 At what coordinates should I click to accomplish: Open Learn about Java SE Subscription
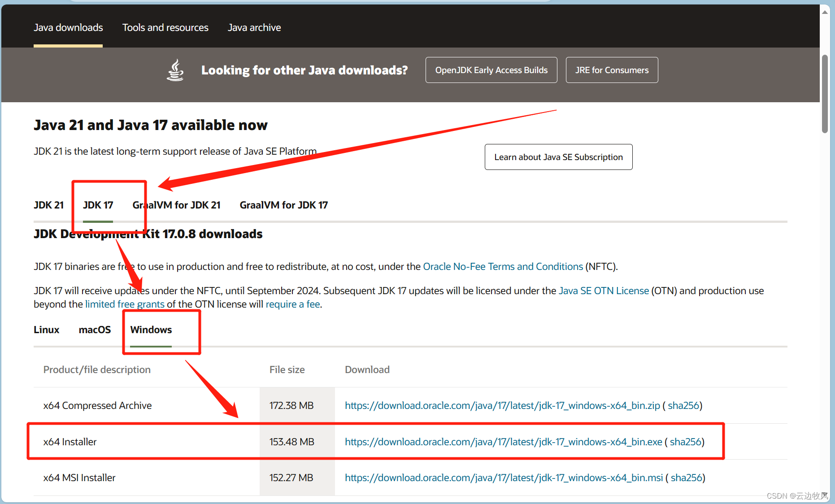559,157
